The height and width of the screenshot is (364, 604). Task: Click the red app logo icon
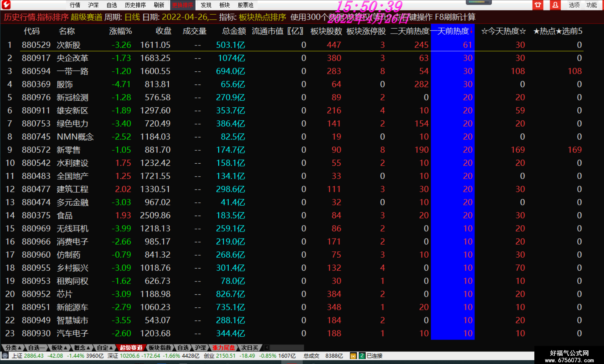(x=6, y=5)
